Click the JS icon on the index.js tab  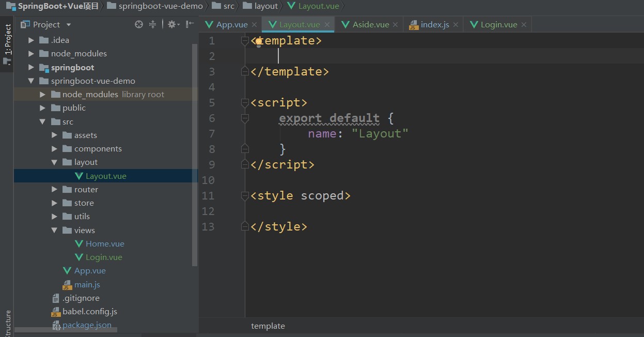pos(414,25)
